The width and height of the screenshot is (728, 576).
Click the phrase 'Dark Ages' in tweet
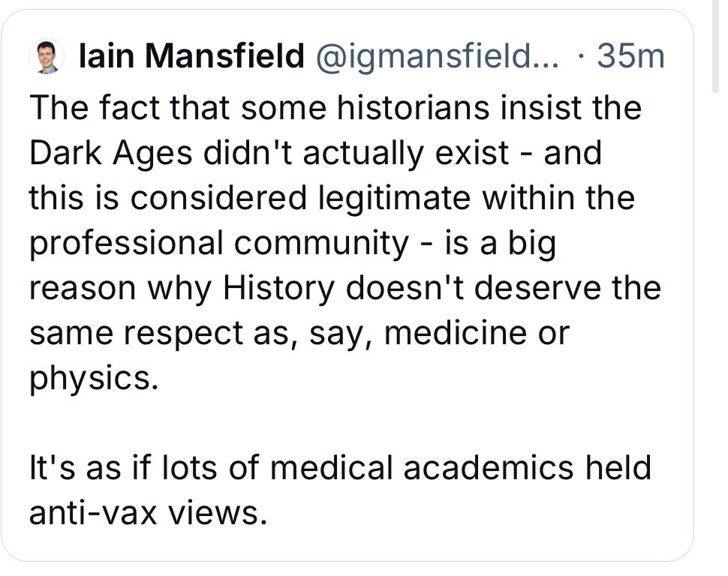110,154
